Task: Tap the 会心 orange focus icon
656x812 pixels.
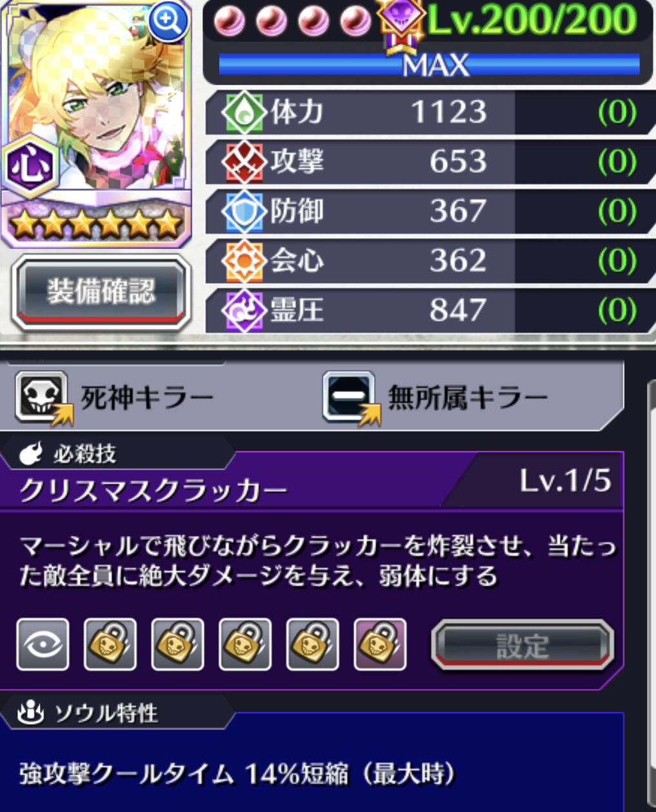Action: pos(243,261)
